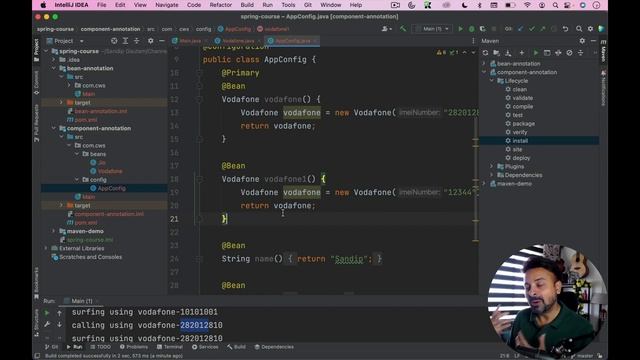640x360 pixels.
Task: Jump down the stack trace arrow in Run panel
Action: (x=59, y=324)
